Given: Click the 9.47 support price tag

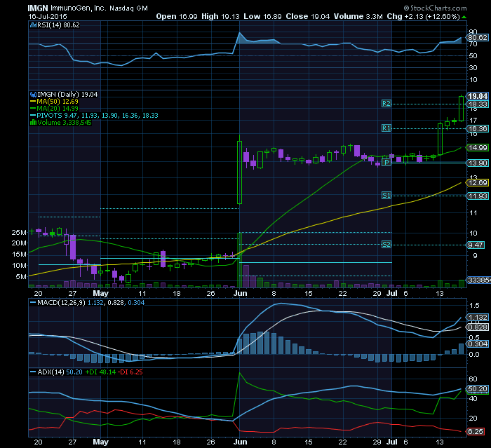Looking at the screenshot, I should pos(476,245).
